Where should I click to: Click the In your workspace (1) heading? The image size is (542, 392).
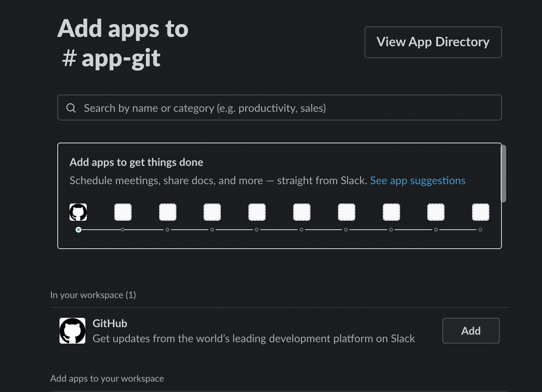click(x=93, y=295)
